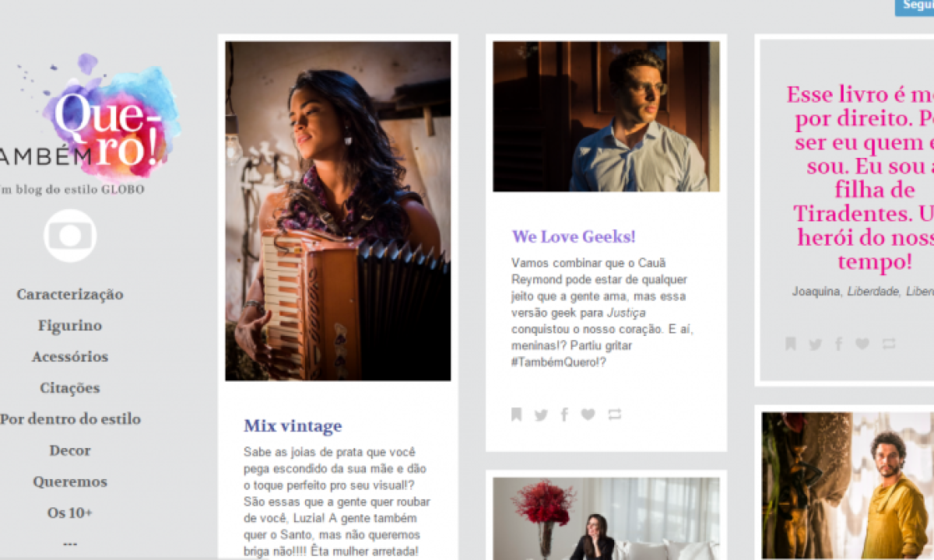934x560 pixels.
Task: Like the We Love Geeks! post
Action: [588, 415]
